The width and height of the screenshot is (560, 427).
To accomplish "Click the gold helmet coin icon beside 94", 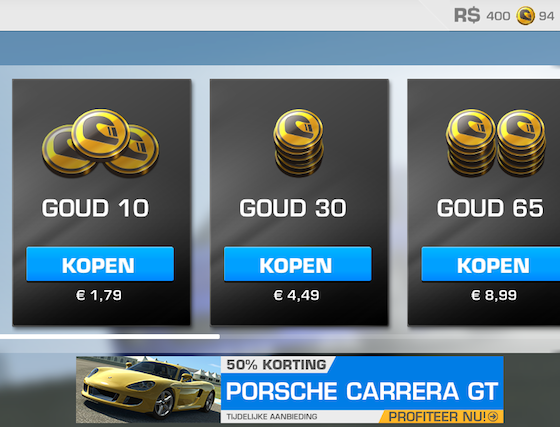I will click(x=525, y=16).
